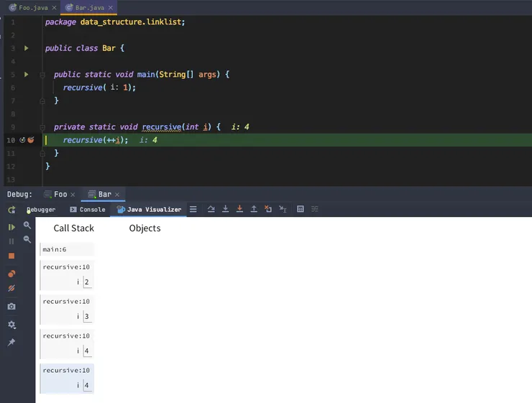Click the Force Step Into icon
The image size is (532, 403).
point(239,210)
